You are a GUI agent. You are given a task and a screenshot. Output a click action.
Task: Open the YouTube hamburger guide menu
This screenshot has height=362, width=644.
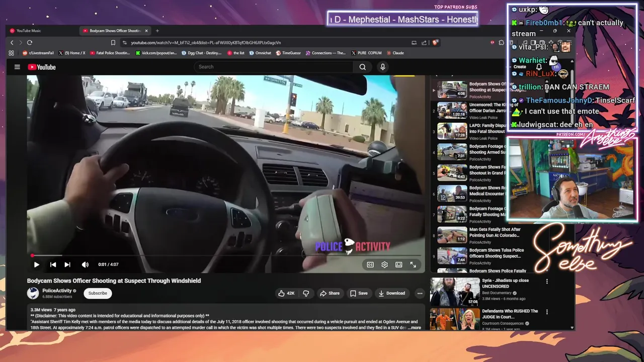pyautogui.click(x=17, y=67)
